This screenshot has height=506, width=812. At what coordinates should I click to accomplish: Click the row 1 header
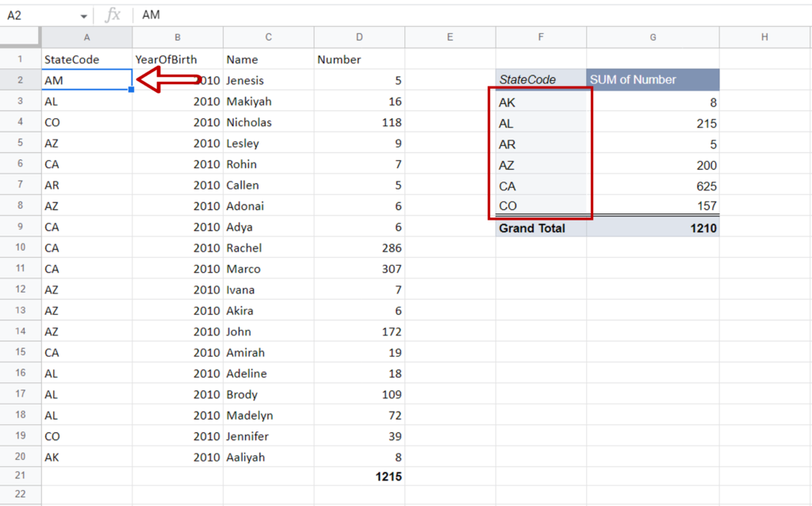20,59
